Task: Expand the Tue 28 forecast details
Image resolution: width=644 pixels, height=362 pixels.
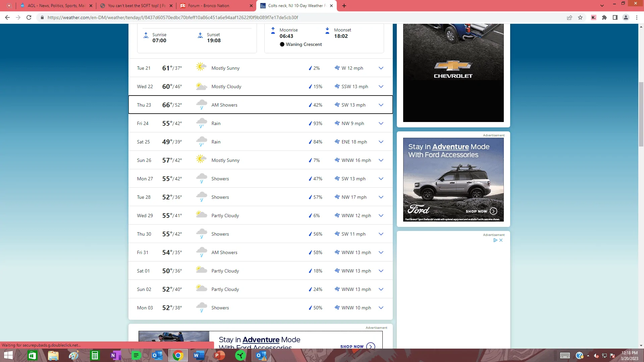Action: (381, 197)
